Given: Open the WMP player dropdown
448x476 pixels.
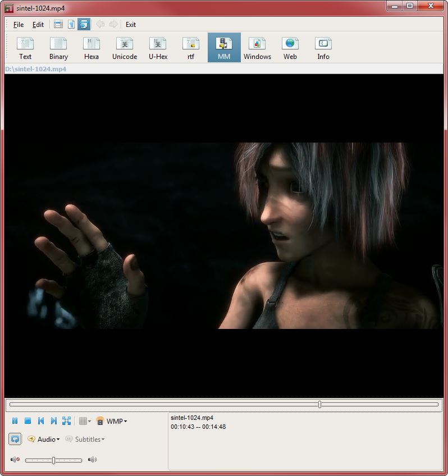Looking at the screenshot, I should tap(111, 421).
